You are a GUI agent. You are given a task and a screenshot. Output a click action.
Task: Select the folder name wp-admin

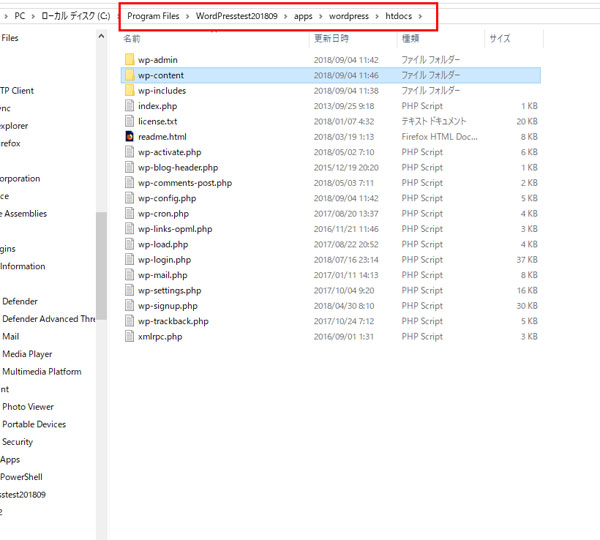tap(158, 60)
